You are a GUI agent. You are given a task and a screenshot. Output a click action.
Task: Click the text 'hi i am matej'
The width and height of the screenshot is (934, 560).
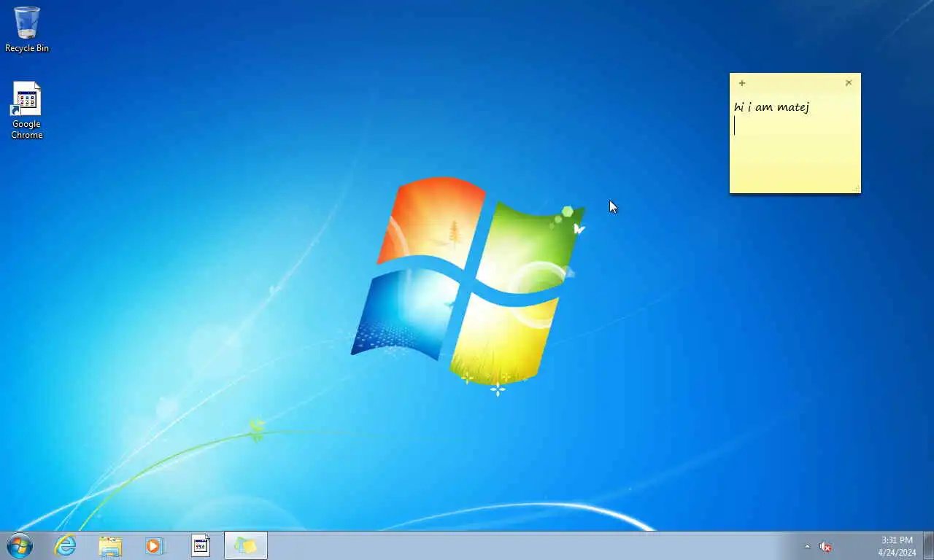(x=771, y=108)
